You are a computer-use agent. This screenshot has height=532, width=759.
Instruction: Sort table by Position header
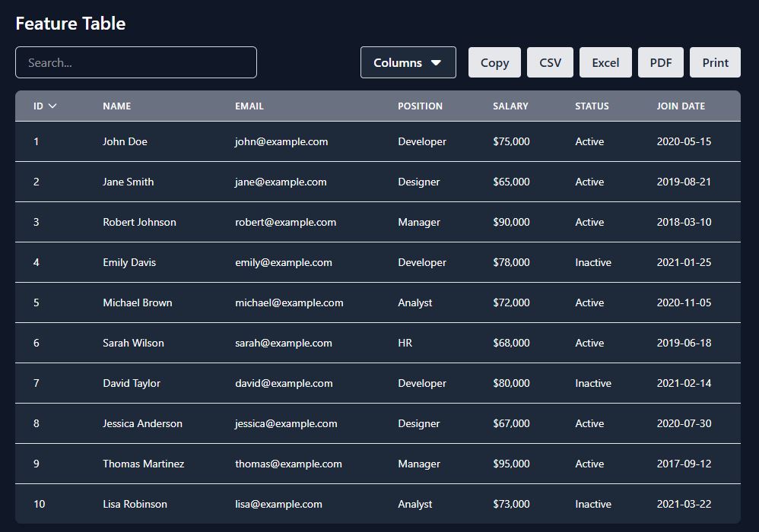coord(420,106)
